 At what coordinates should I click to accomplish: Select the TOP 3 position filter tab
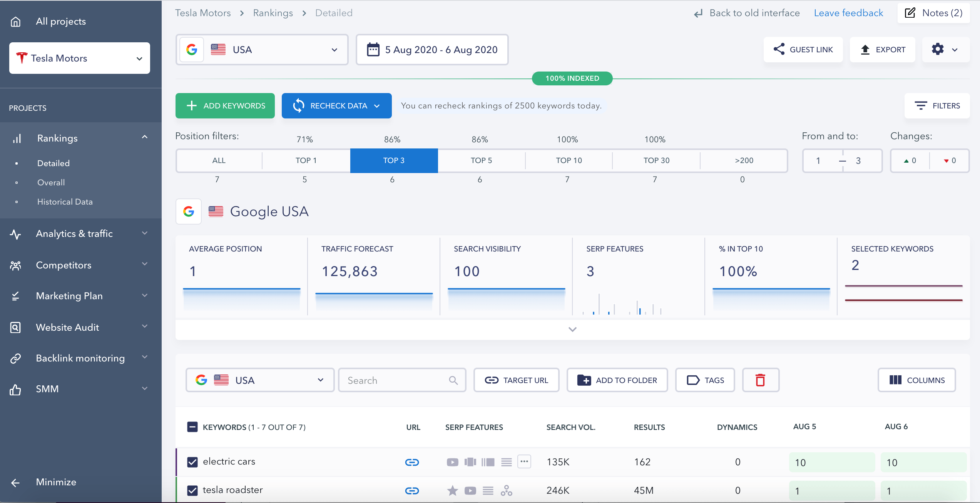click(x=394, y=160)
